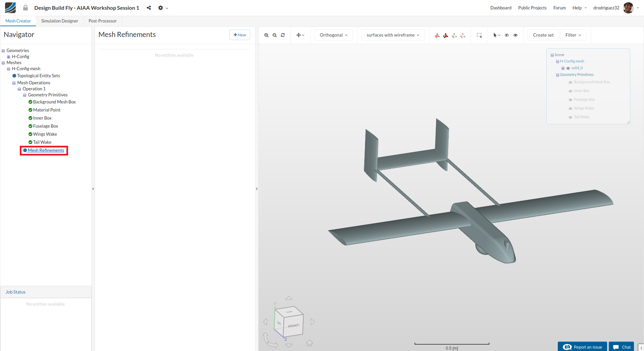
Task: Click the zoom in magnifier icon
Action: pyautogui.click(x=266, y=35)
